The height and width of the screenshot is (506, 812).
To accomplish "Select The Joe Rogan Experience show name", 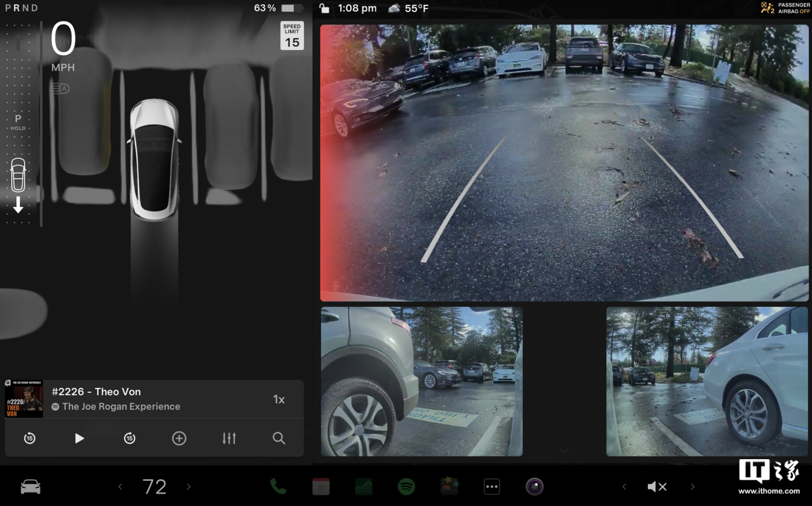I will [x=121, y=406].
